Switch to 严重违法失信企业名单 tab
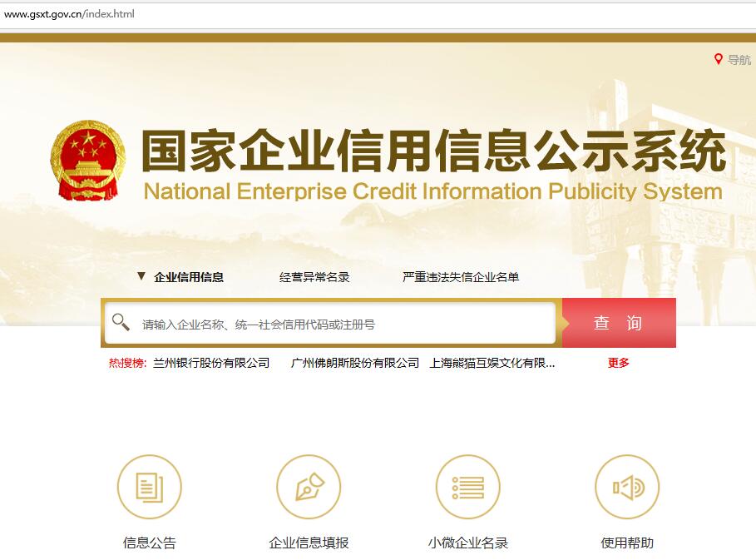The width and height of the screenshot is (756, 560). (461, 277)
